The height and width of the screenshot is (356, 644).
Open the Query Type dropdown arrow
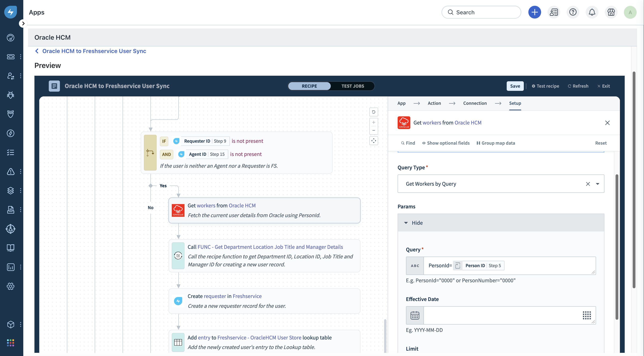(x=597, y=184)
